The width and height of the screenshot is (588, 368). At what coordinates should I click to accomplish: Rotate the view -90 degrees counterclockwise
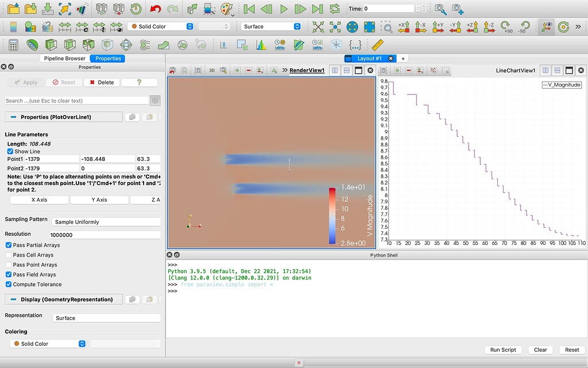pyautogui.click(x=524, y=26)
